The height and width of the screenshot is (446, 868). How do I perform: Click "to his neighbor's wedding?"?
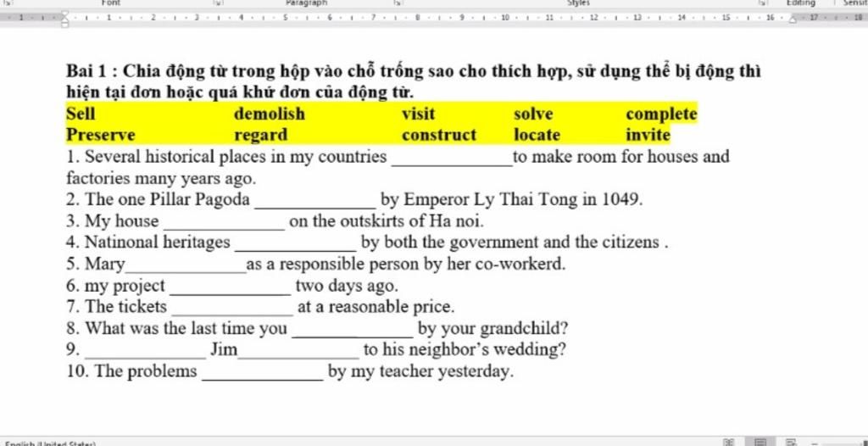point(465,350)
